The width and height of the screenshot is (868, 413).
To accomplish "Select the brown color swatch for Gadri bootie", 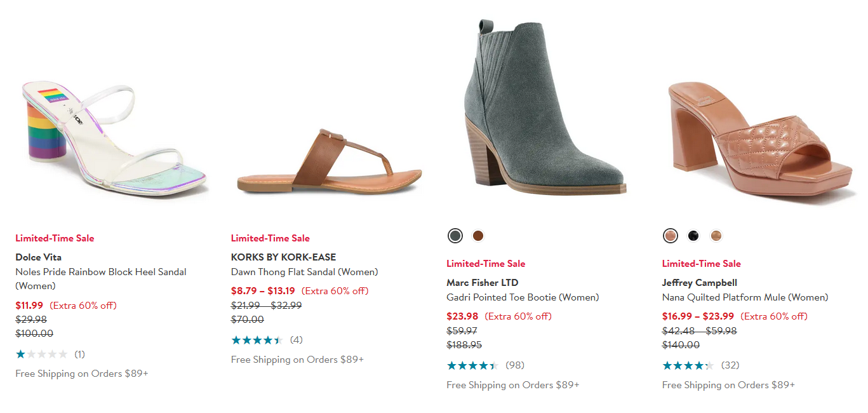I will [x=477, y=235].
